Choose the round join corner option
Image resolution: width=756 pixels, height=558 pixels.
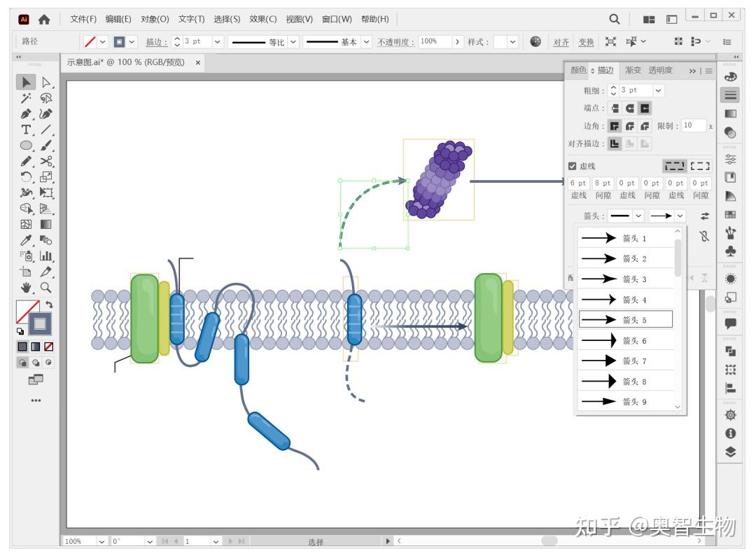click(x=630, y=126)
